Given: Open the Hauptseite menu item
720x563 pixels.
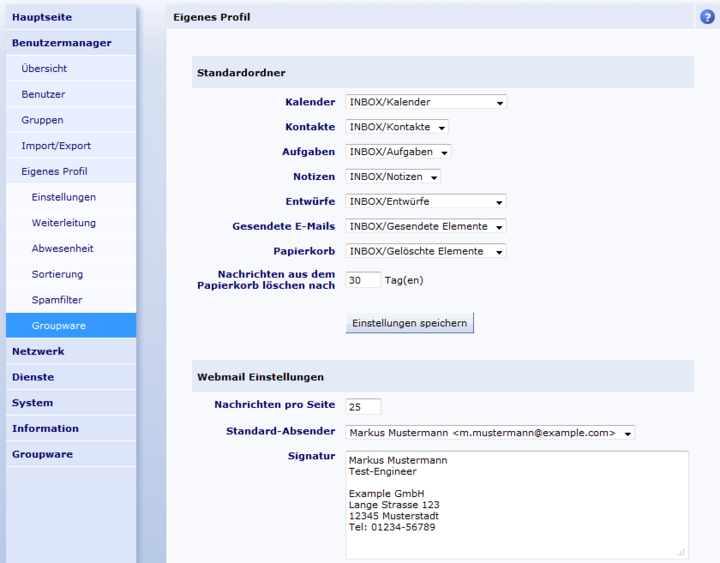Looking at the screenshot, I should point(71,17).
